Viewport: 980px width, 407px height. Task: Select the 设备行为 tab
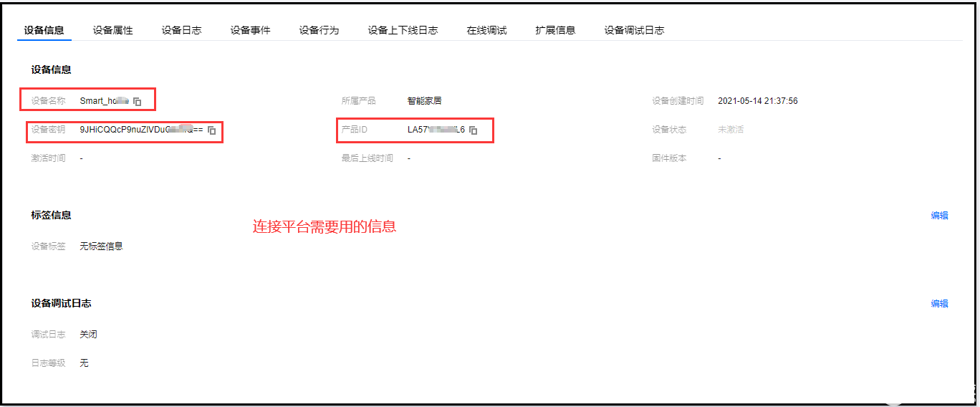[319, 30]
